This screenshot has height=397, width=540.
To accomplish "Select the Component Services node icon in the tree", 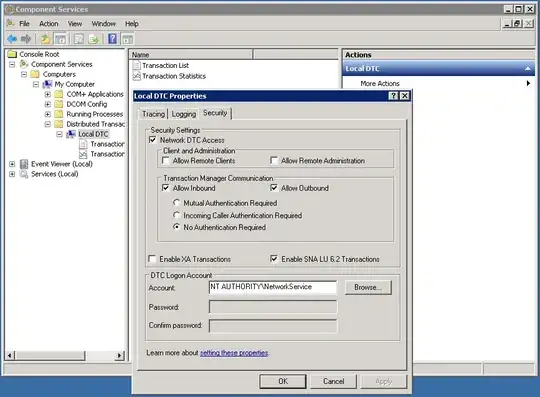I will click(x=24, y=64).
